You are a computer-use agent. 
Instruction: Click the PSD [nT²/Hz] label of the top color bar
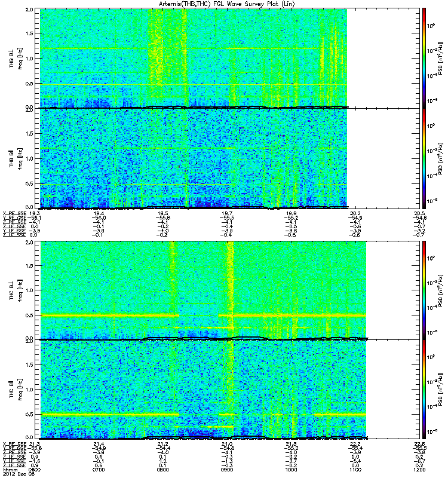(x=440, y=58)
